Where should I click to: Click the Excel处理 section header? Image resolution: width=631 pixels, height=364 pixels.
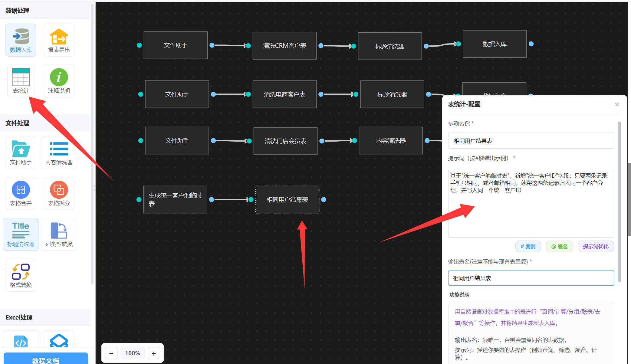pyautogui.click(x=19, y=317)
